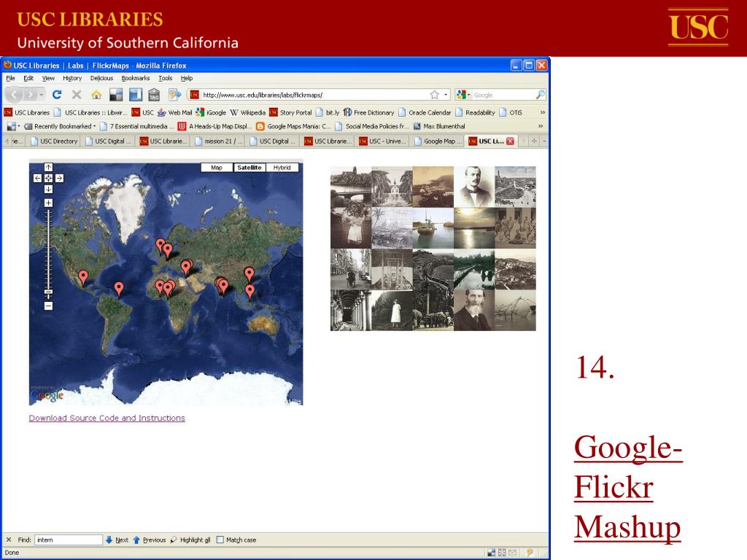Image resolution: width=747 pixels, height=560 pixels.
Task: Toggle the Match case checkbox
Action: 220,540
